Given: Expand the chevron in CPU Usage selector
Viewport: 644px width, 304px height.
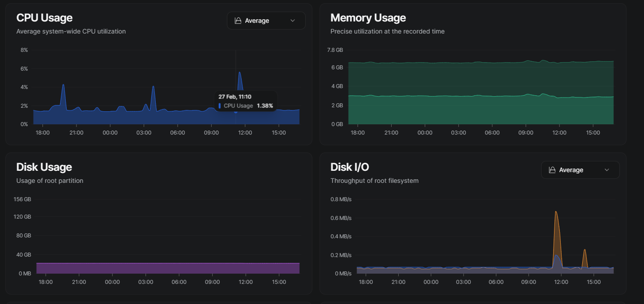Looking at the screenshot, I should [293, 21].
